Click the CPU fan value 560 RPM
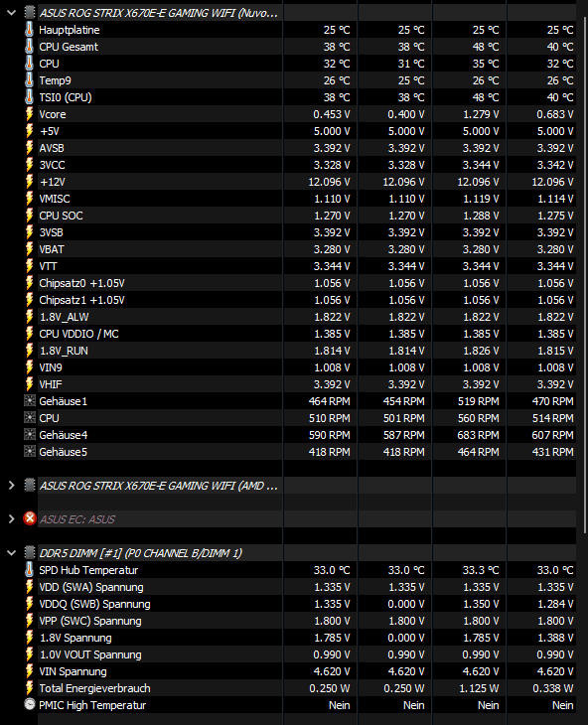 (x=479, y=418)
